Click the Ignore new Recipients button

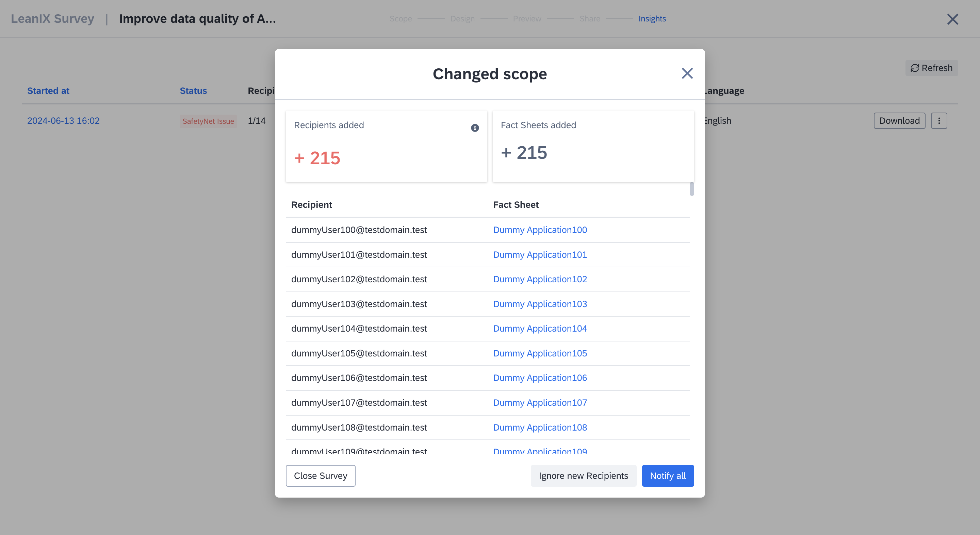[583, 475]
